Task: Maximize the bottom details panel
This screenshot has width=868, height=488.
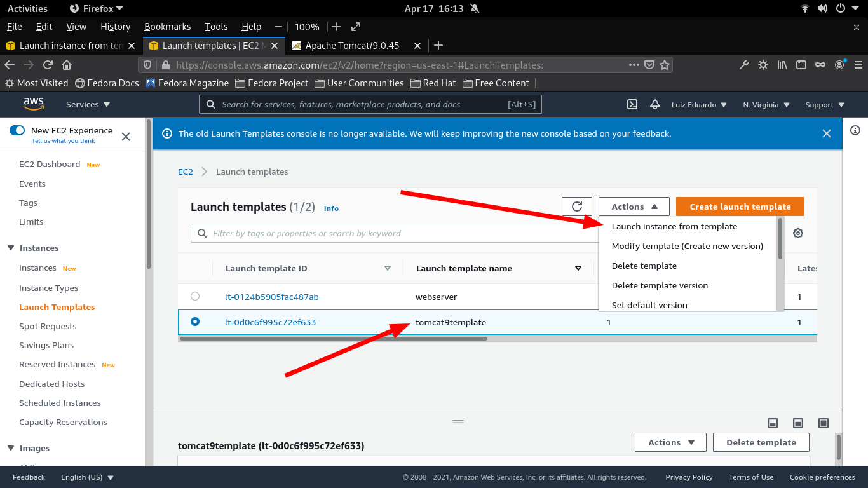Action: tap(824, 423)
